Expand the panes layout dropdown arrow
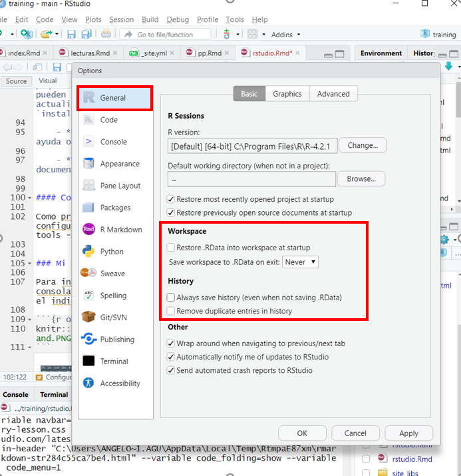The width and height of the screenshot is (461, 476). click(x=263, y=35)
